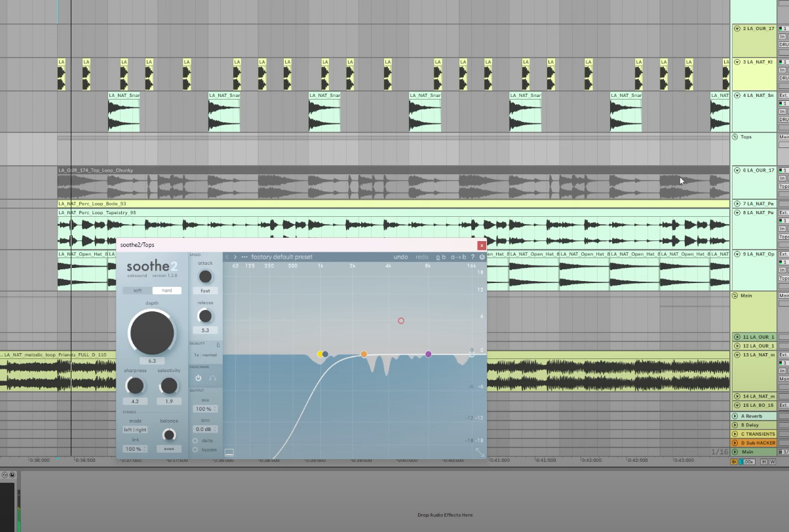Collapse track 4 LA_NAT_Sn fold arrow
Screen dimensions: 789x532
737,95
